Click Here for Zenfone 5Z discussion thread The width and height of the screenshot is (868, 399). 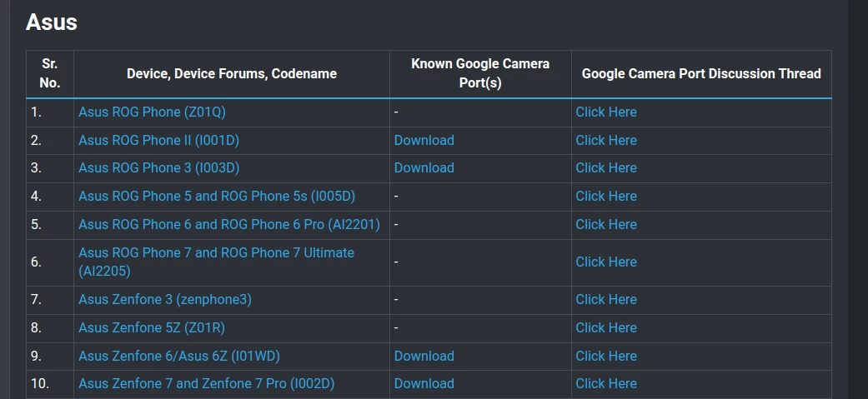pos(605,328)
